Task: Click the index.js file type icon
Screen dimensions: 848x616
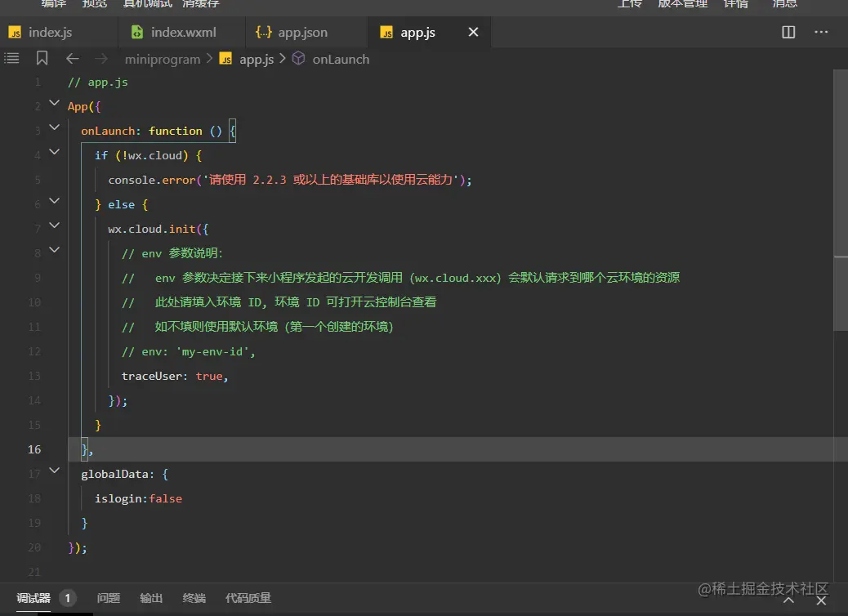Action: pos(16,33)
